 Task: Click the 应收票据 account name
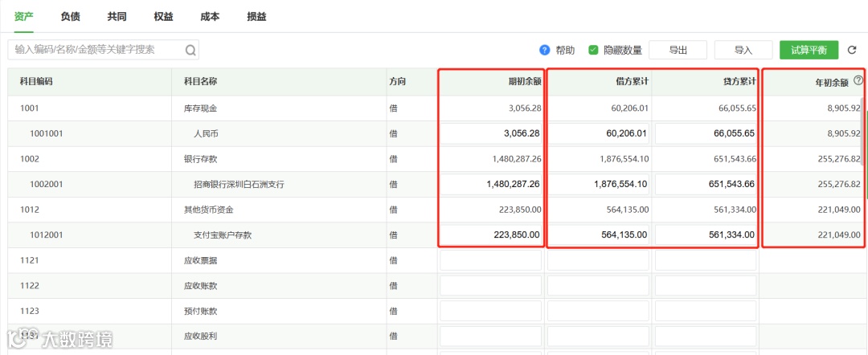pyautogui.click(x=200, y=260)
